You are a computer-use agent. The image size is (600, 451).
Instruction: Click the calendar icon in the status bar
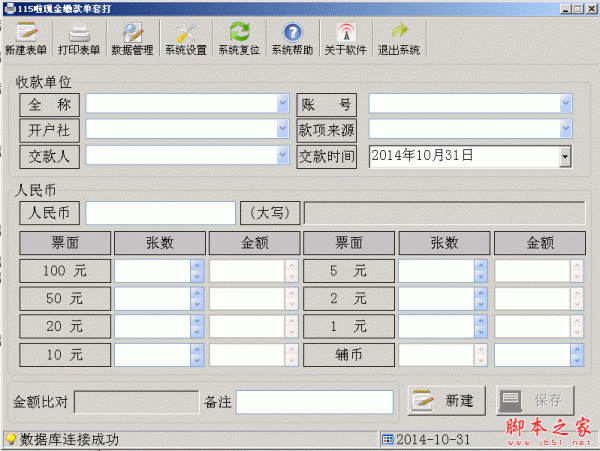388,440
